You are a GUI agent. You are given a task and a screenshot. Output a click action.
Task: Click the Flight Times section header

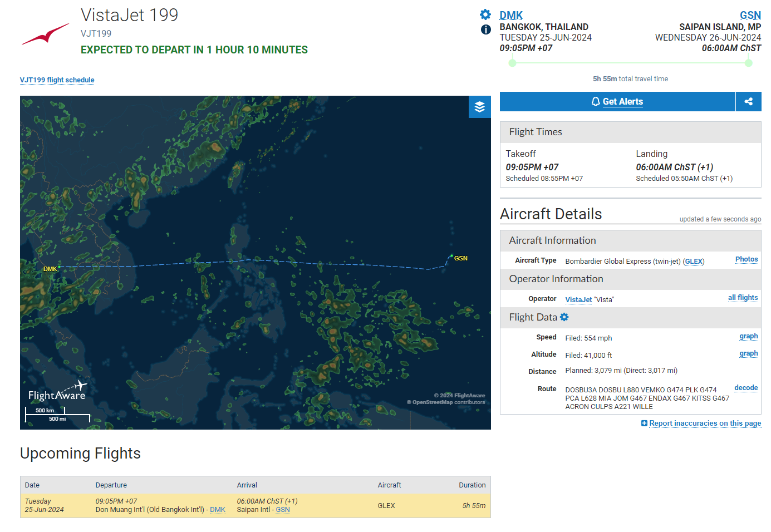[631, 132]
